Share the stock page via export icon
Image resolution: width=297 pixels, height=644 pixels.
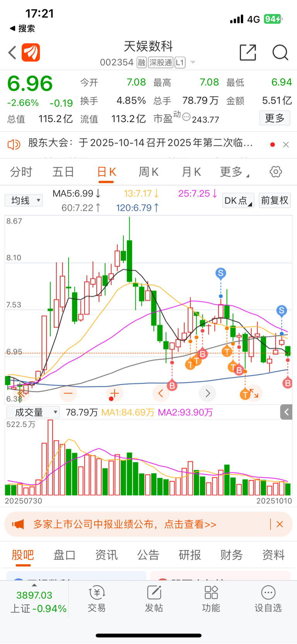tap(248, 53)
